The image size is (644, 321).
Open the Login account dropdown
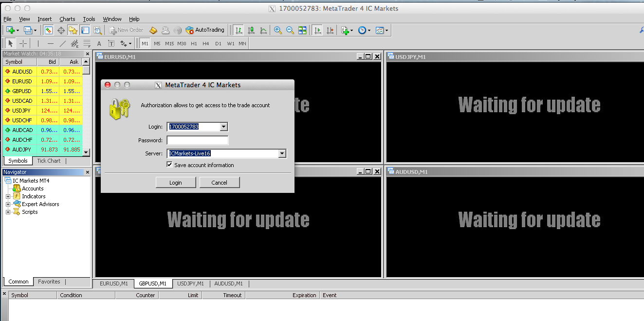click(x=223, y=127)
